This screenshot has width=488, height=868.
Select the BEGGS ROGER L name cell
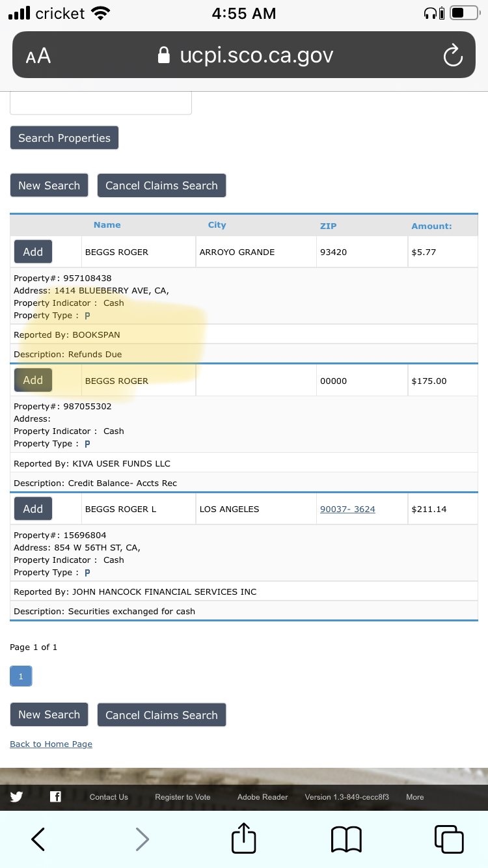point(139,509)
